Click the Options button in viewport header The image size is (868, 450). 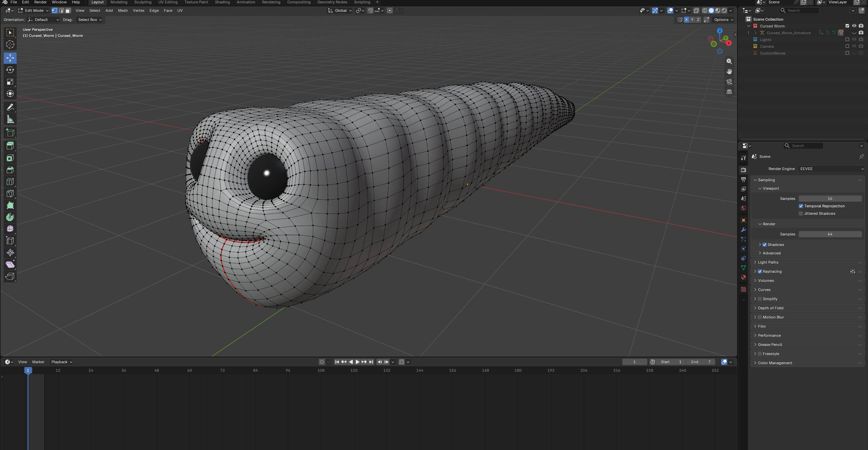[723, 20]
